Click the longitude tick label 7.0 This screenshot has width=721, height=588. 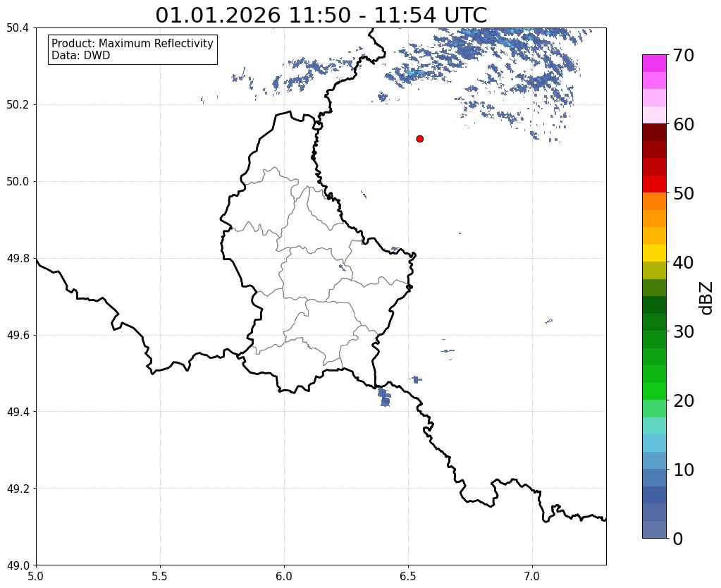[x=533, y=577]
